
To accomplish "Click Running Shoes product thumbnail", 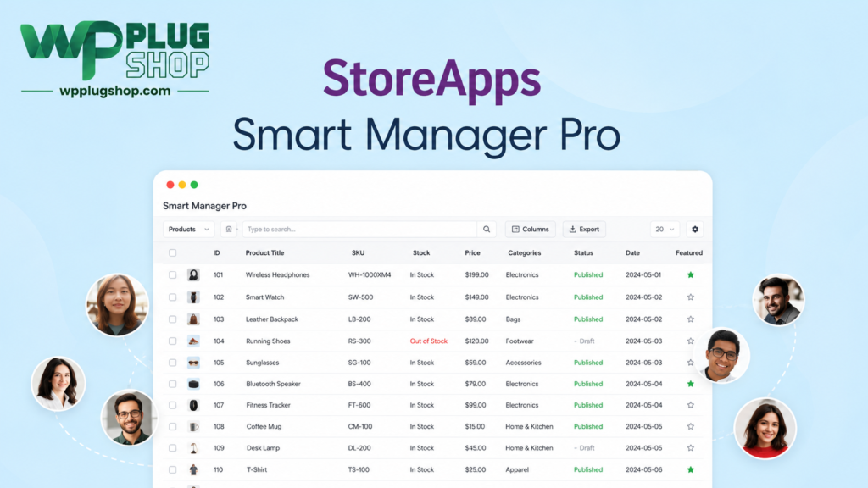I will tap(193, 341).
